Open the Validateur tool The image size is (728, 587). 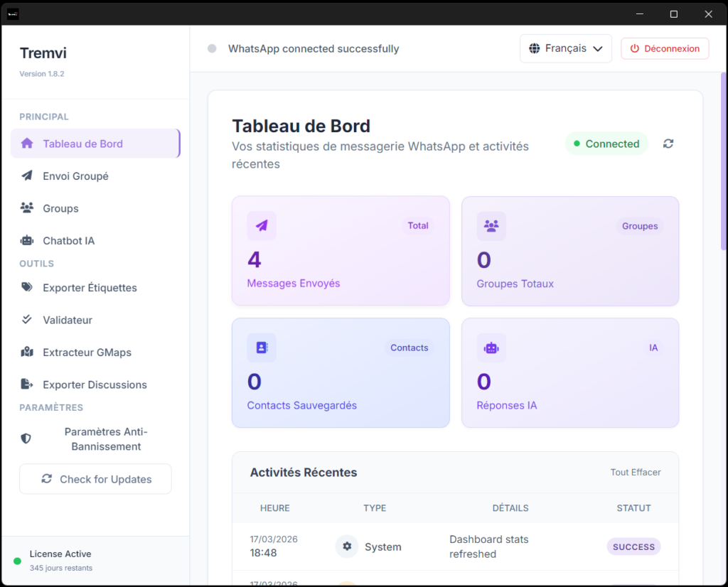point(68,320)
